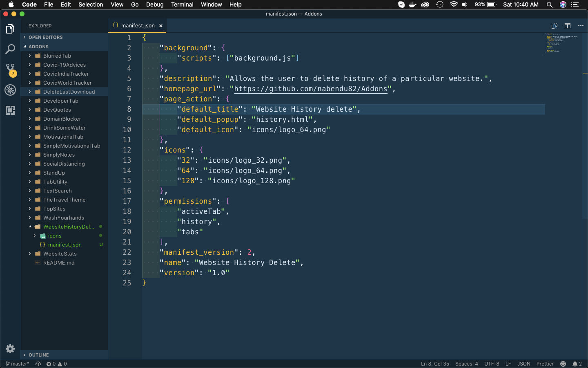588x368 pixels.
Task: Open the Manage gear menu
Action: (10, 349)
